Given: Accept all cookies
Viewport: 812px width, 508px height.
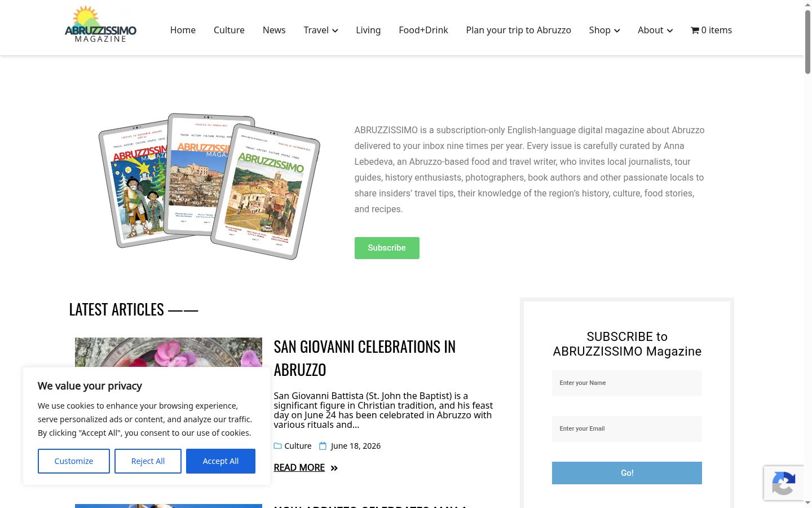Looking at the screenshot, I should coord(220,461).
